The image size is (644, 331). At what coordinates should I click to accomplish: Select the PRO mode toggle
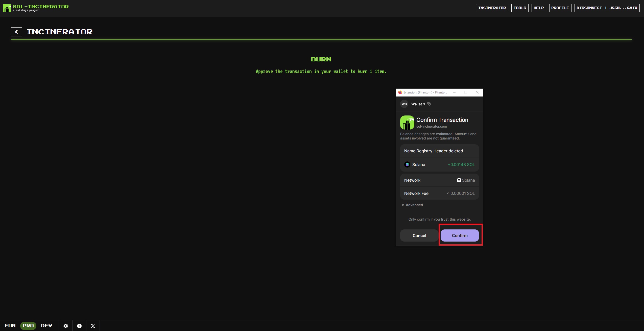click(x=28, y=326)
